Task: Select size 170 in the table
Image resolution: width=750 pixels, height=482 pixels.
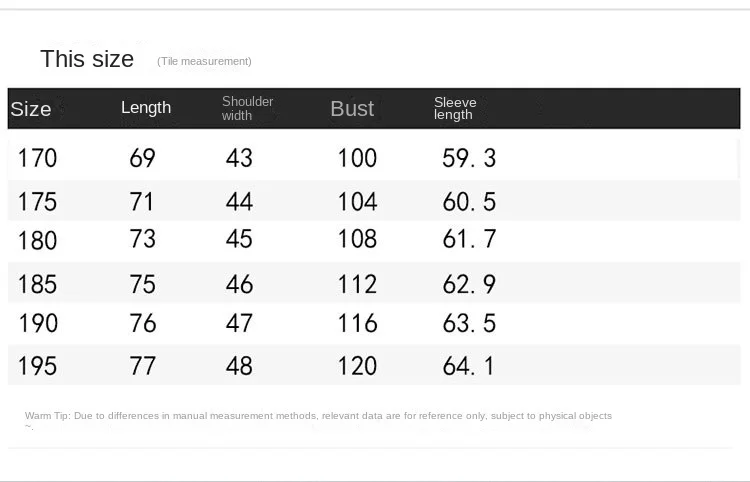Action: click(x=37, y=158)
